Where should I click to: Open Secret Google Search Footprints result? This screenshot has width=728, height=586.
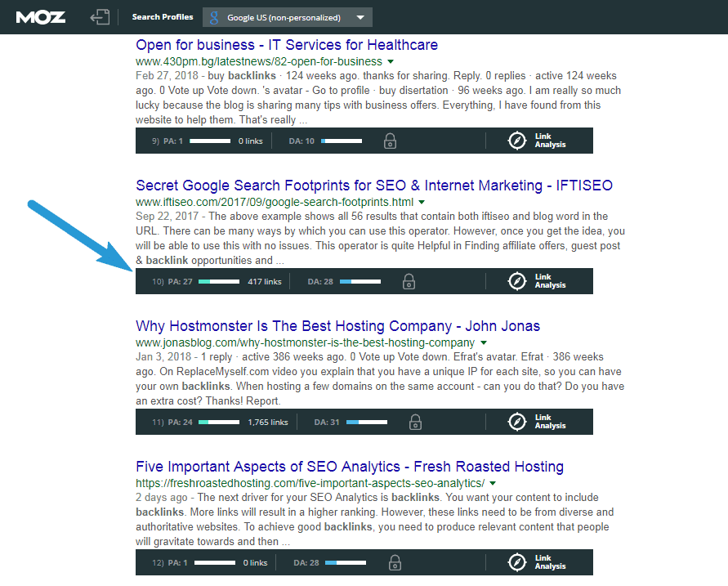(373, 186)
